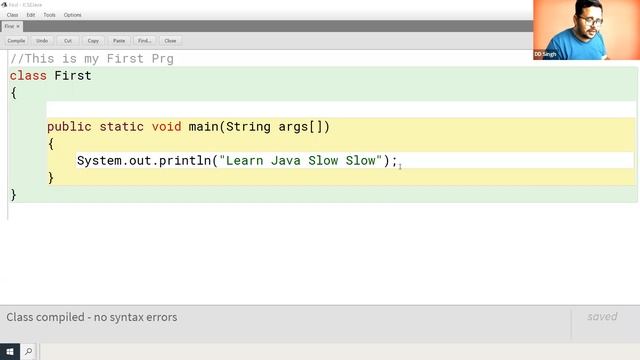
Task: Click the 'saved' status indicator
Action: [602, 317]
